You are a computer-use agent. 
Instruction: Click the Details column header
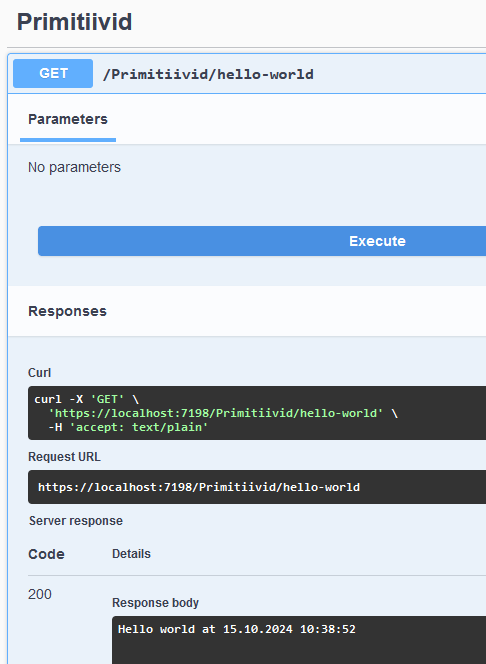tap(131, 554)
